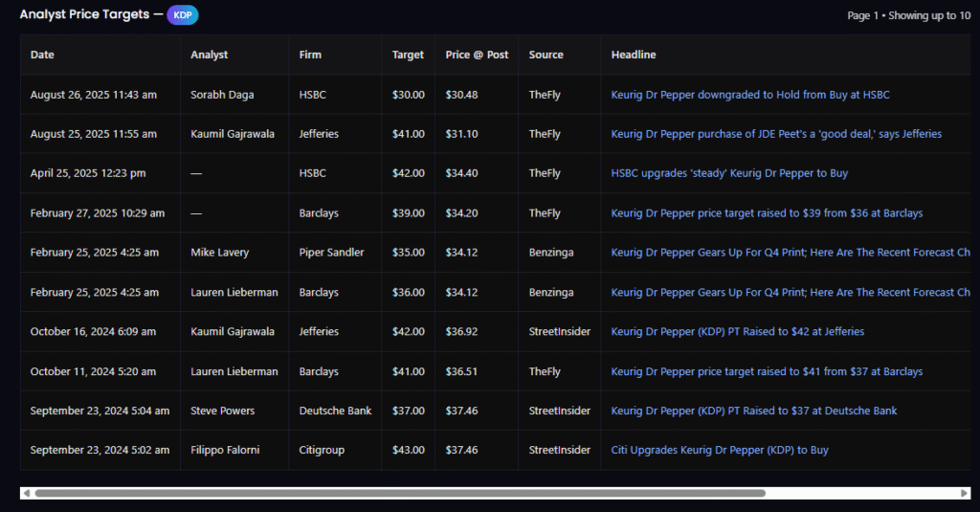Open price target raised to $39 headline
Image resolution: width=980 pixels, height=512 pixels.
[x=767, y=213]
